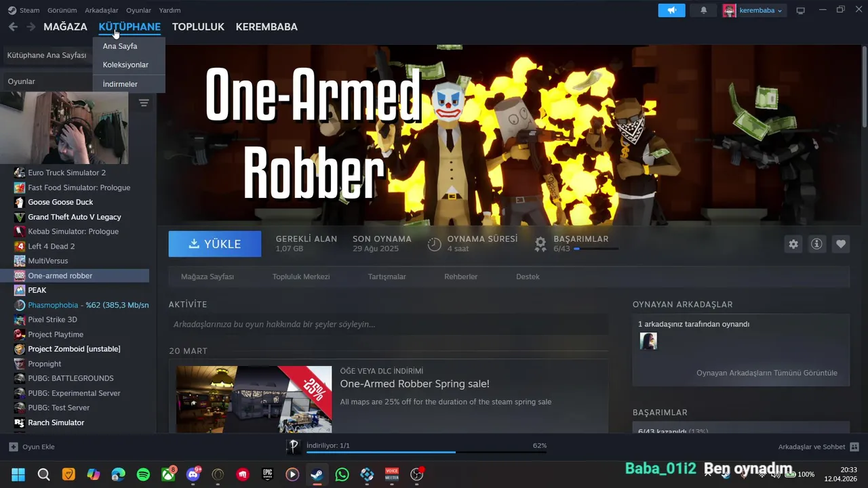This screenshot has width=868, height=488.
Task: Open Xbox app from the taskbar
Action: (168, 474)
